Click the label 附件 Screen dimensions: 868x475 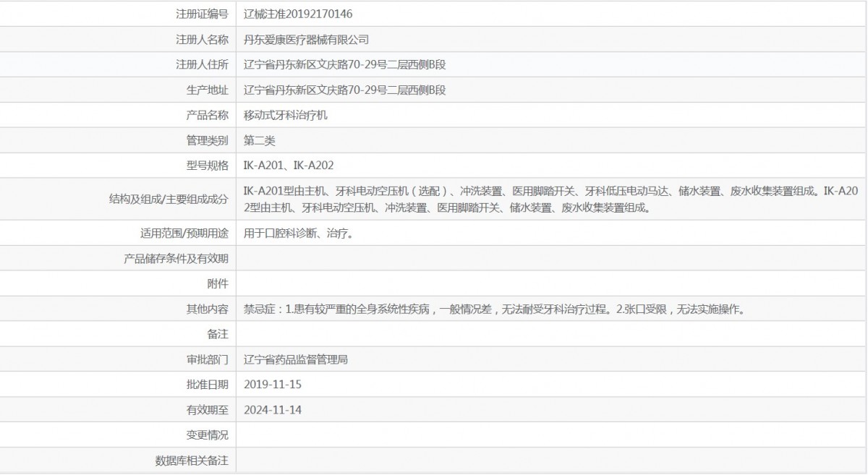coord(218,283)
